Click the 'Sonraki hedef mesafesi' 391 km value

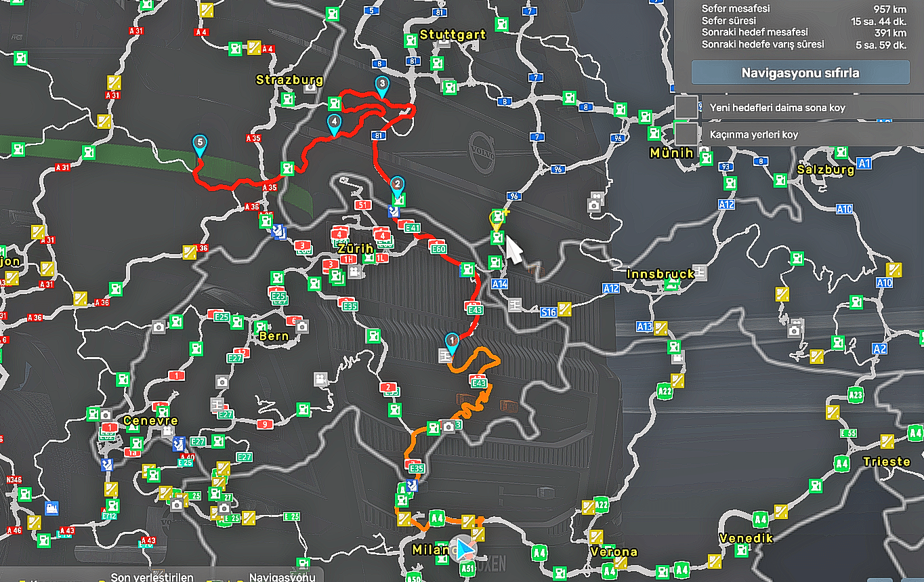(x=890, y=33)
